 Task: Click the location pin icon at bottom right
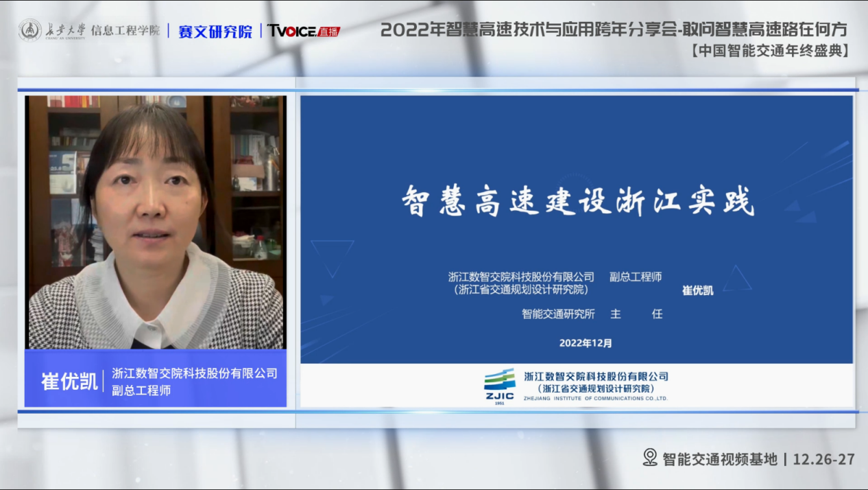click(x=650, y=458)
